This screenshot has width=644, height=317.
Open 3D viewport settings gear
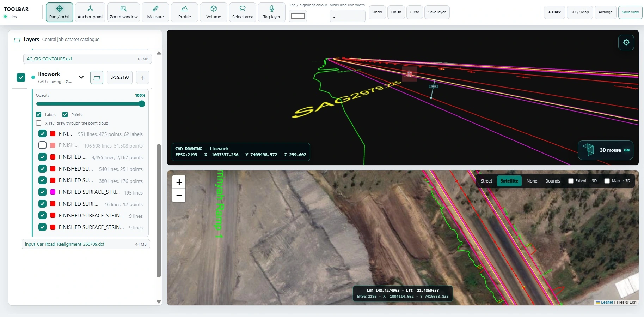[x=626, y=42]
